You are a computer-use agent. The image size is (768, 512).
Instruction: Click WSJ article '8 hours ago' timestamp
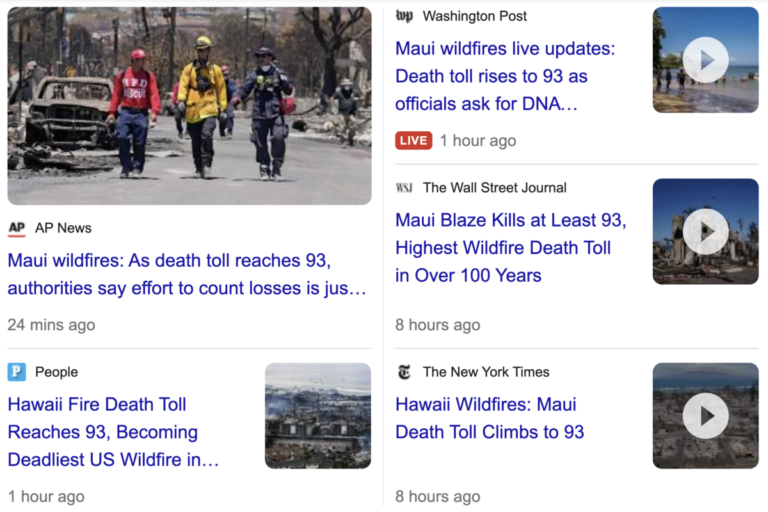coord(438,325)
